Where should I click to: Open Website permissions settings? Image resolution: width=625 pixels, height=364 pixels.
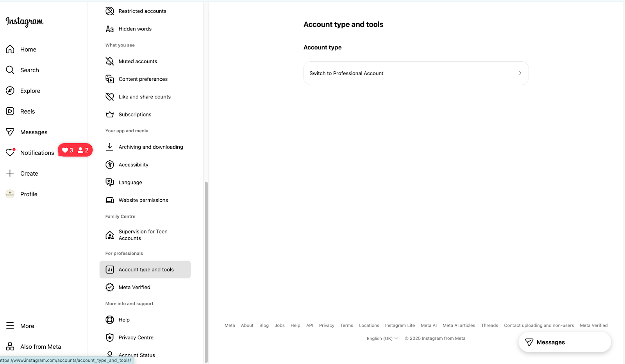tap(145, 200)
